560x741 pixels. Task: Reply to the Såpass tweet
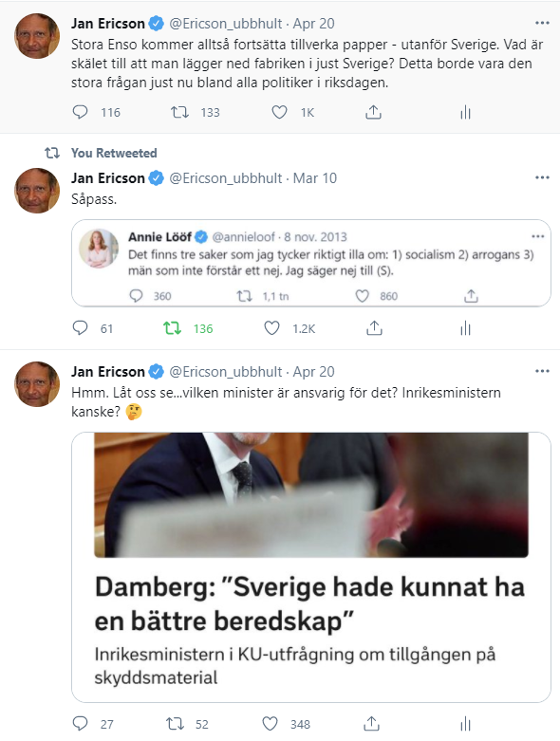(80, 328)
